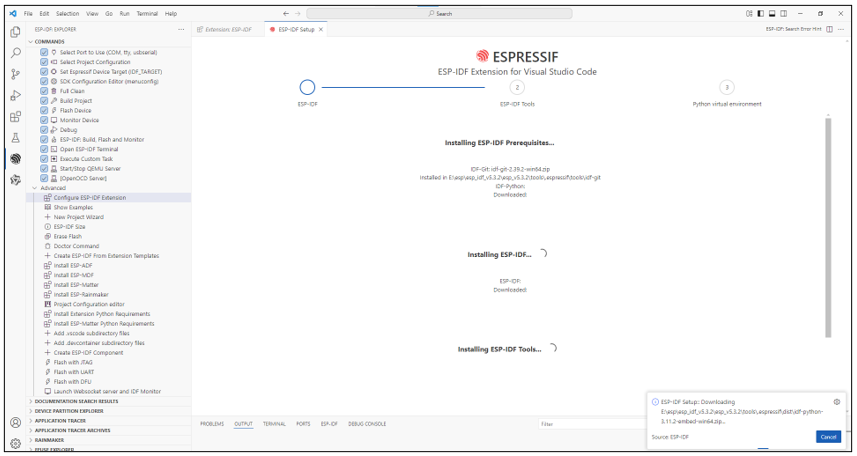Click setup step 2 ESP-IDF Tools circle

517,87
